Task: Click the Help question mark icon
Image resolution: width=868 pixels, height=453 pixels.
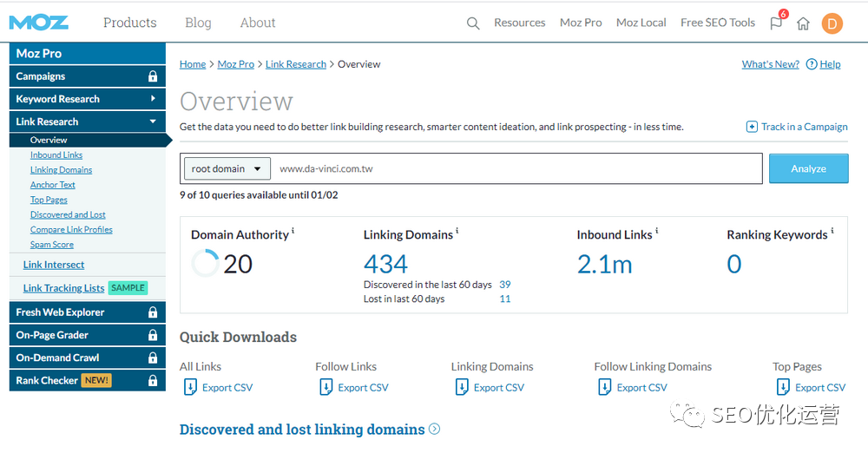Action: (x=812, y=64)
